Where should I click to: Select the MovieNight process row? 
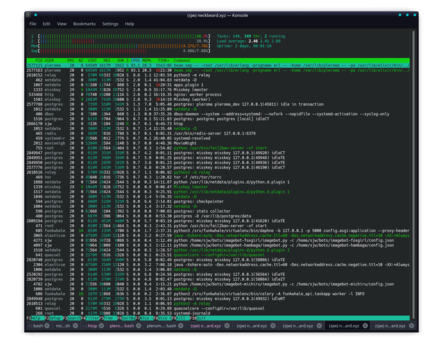[218, 143]
